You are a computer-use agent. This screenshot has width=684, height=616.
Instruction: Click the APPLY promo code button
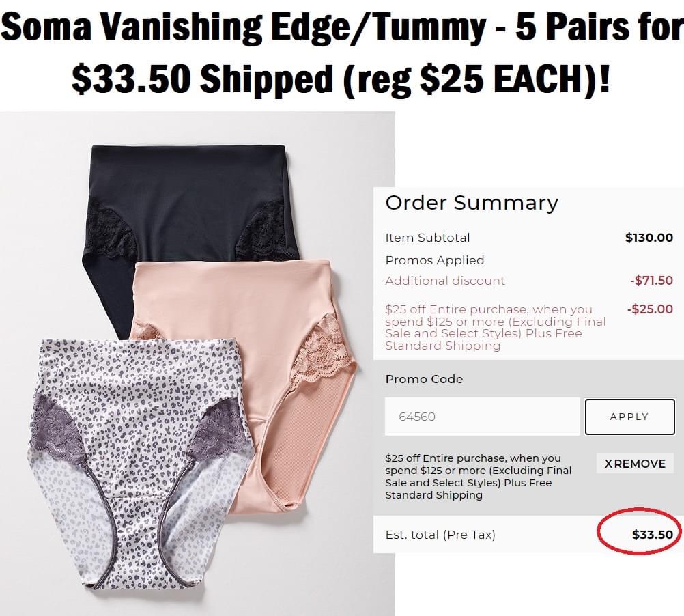tap(629, 417)
